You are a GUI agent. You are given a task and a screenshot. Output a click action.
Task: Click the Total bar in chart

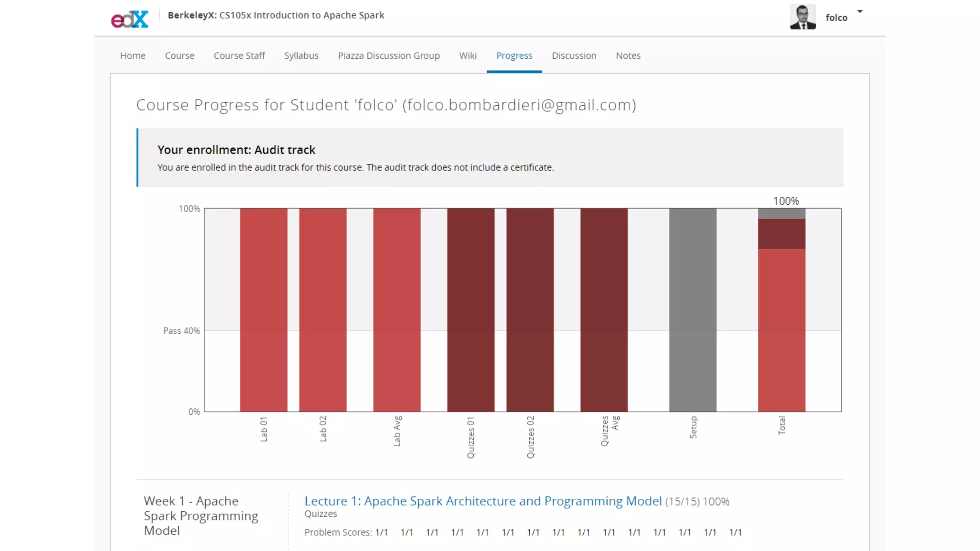[781, 330]
